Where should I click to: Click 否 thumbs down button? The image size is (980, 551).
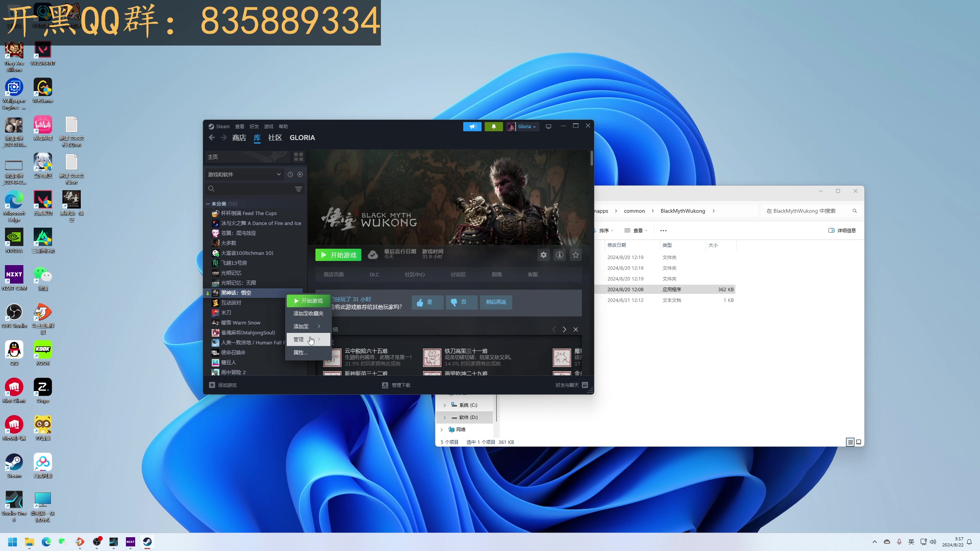pyautogui.click(x=461, y=302)
